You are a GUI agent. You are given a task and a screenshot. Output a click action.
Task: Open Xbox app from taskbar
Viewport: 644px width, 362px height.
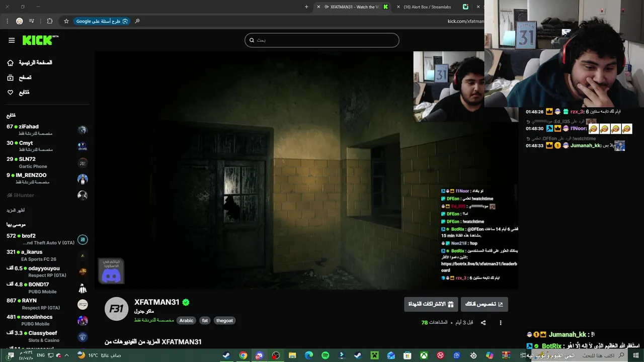point(424,355)
